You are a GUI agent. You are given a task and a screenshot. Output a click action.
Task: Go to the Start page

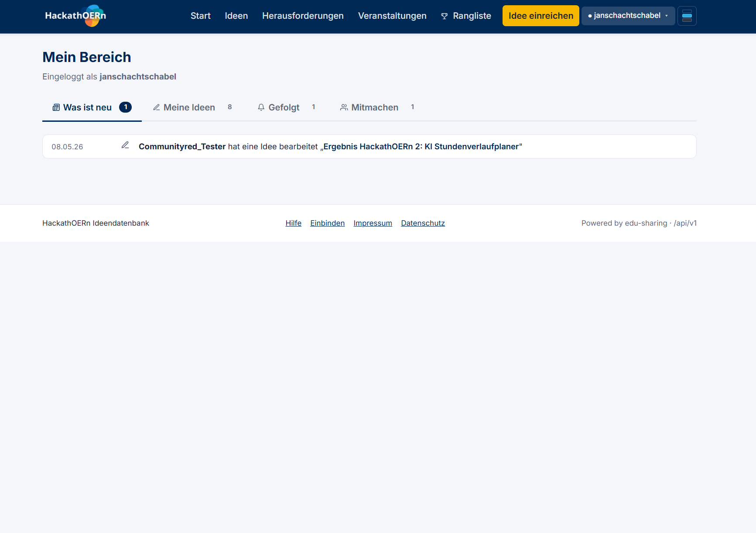click(201, 16)
